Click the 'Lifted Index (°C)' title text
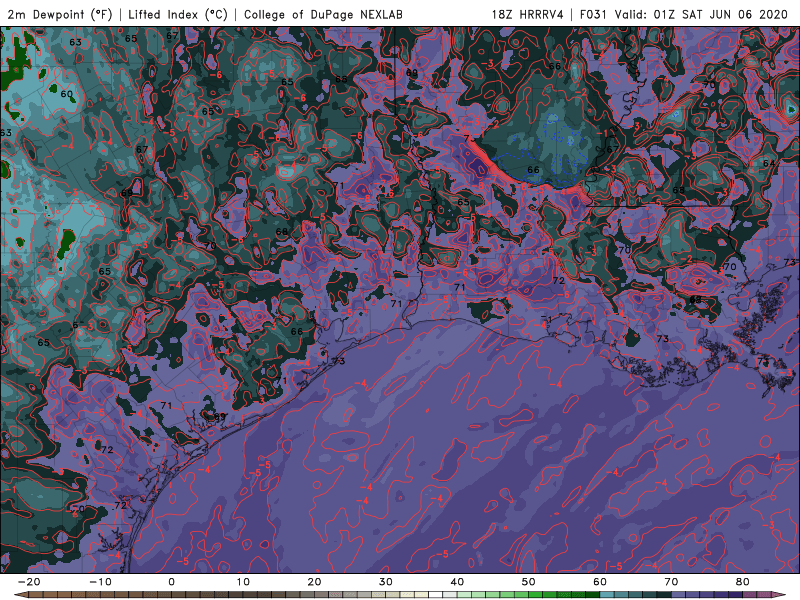 click(x=178, y=14)
